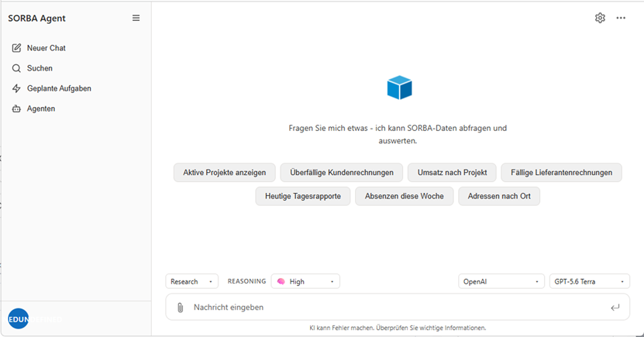Open the user avatar at bottom left

(x=18, y=319)
